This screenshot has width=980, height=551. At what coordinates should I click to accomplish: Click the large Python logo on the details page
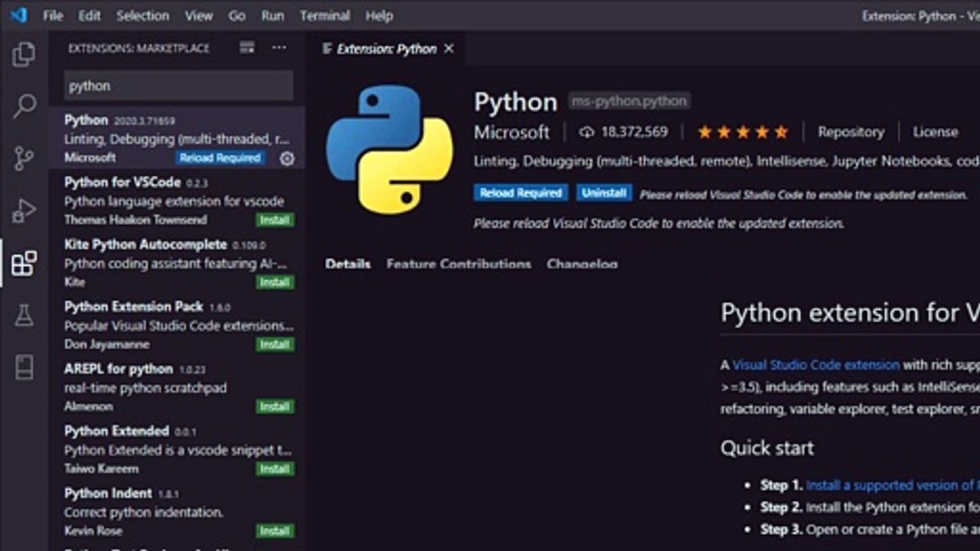pos(390,148)
